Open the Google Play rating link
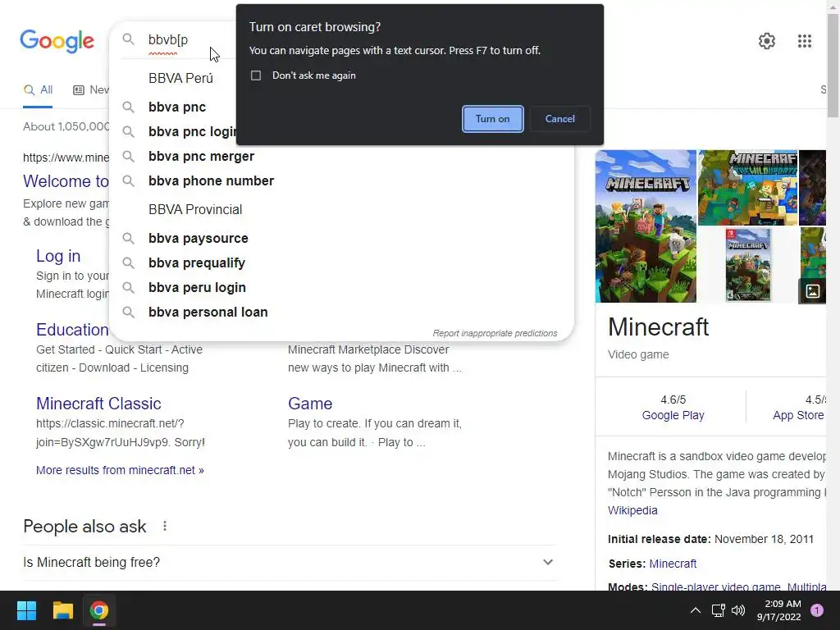The image size is (840, 630). point(673,415)
